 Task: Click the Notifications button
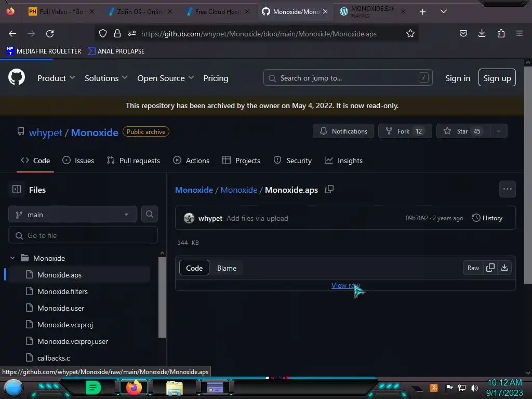click(343, 131)
